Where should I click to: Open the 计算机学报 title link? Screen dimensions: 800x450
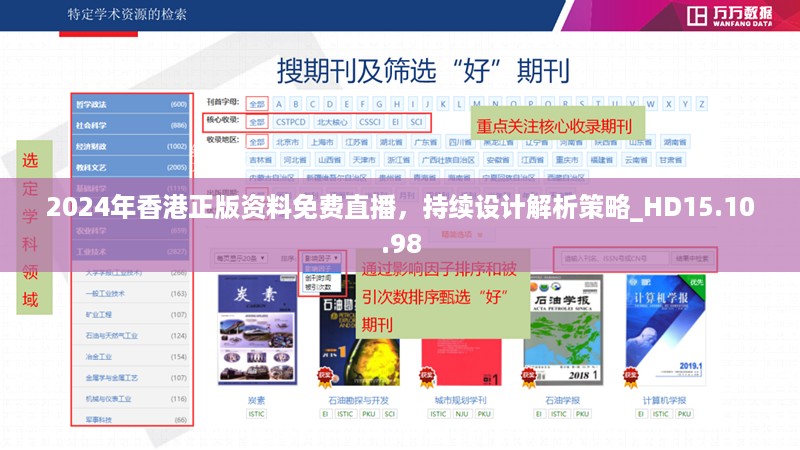[x=665, y=400]
